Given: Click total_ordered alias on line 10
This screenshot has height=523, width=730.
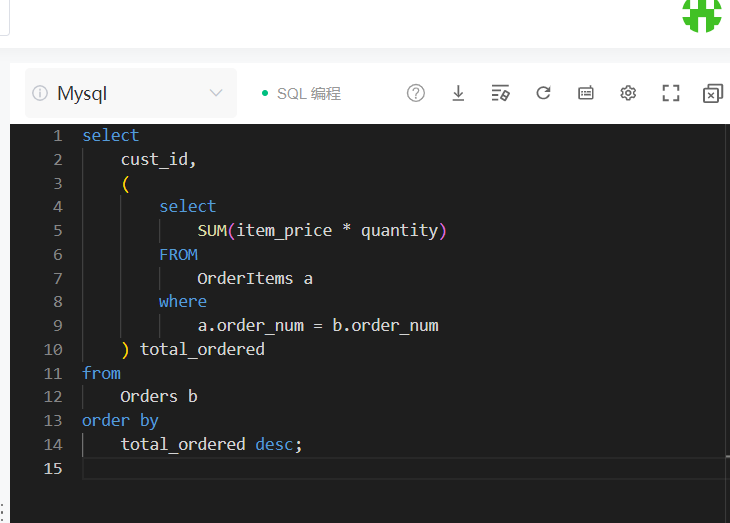Looking at the screenshot, I should point(203,349).
